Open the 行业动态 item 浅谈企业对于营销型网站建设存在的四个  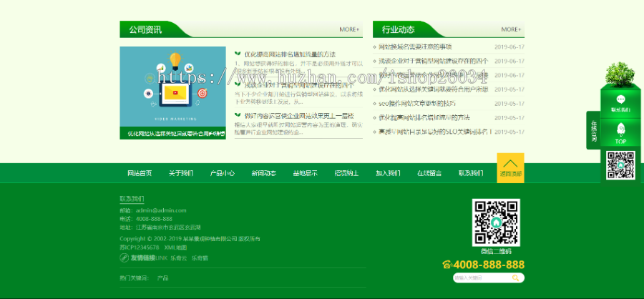(x=434, y=62)
